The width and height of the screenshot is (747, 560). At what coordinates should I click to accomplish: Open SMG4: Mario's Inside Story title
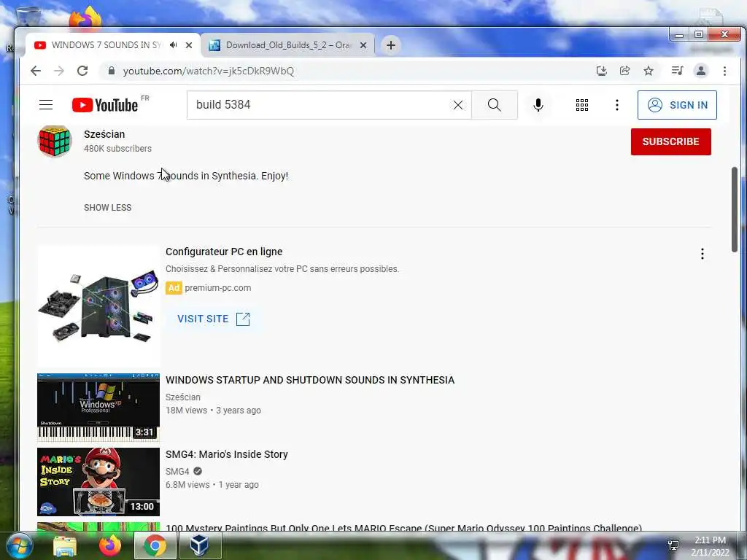[227, 454]
